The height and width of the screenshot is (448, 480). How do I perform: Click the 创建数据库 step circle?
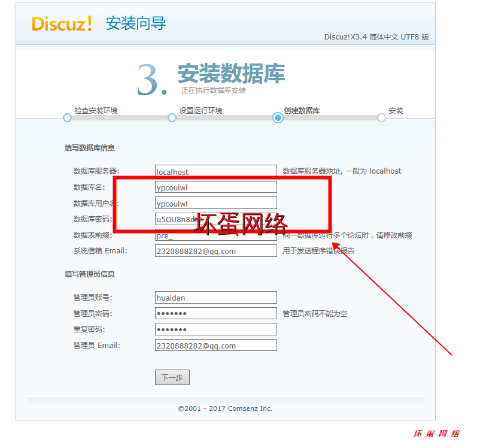(278, 117)
